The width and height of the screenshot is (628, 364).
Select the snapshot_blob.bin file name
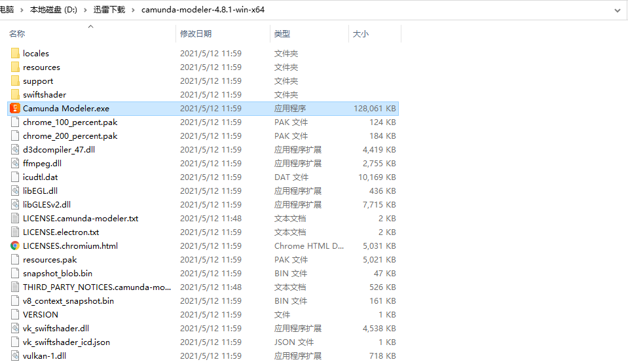coord(58,273)
